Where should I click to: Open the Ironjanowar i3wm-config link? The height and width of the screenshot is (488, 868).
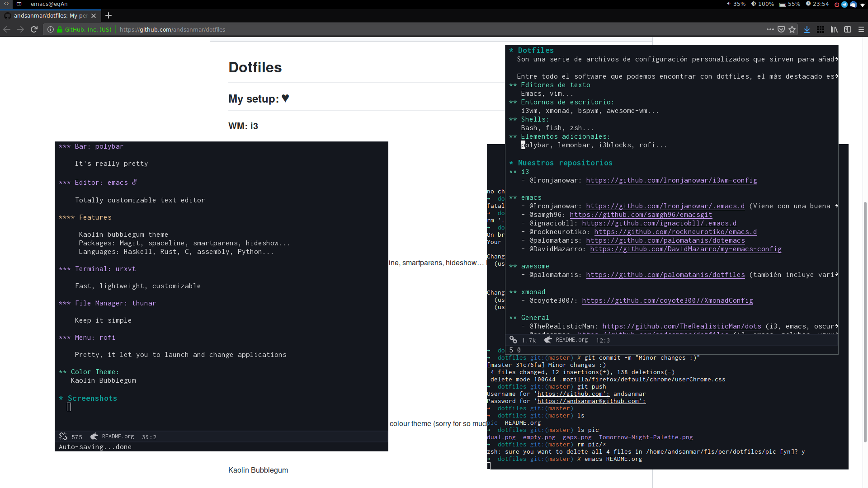pos(671,180)
